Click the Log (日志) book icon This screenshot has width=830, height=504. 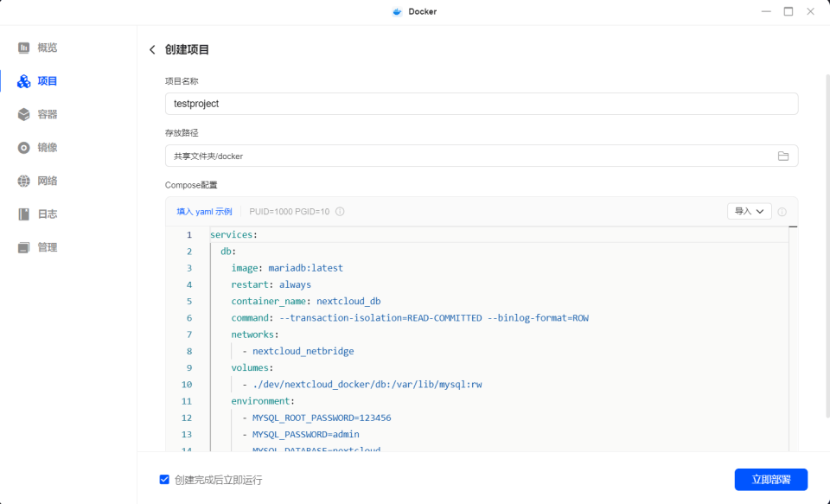tap(24, 214)
